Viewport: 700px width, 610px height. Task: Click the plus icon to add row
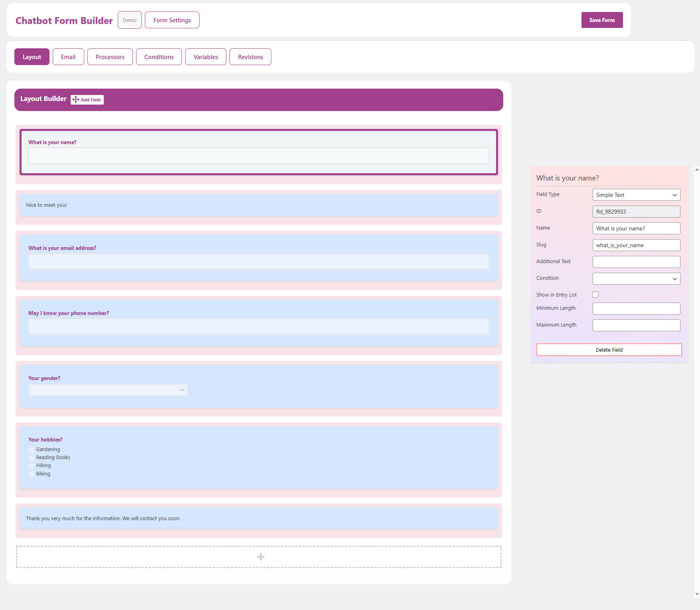[x=260, y=557]
